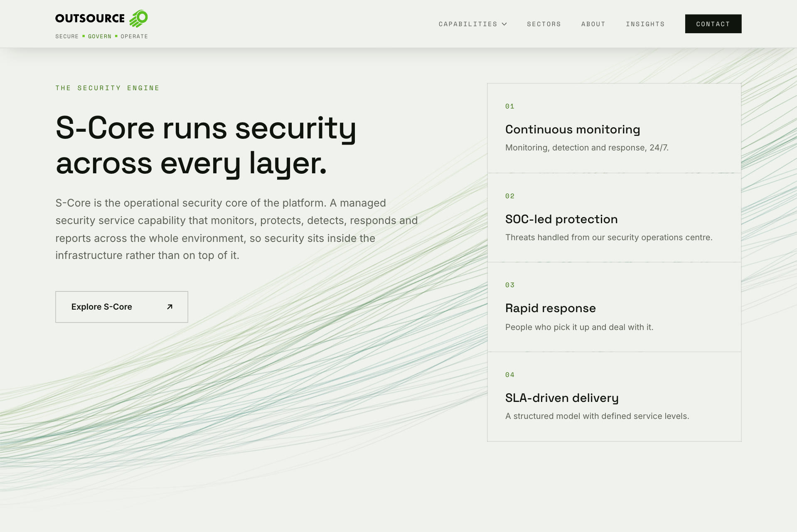Select the Continuous monitoring card heading
This screenshot has width=797, height=532.
(x=572, y=129)
